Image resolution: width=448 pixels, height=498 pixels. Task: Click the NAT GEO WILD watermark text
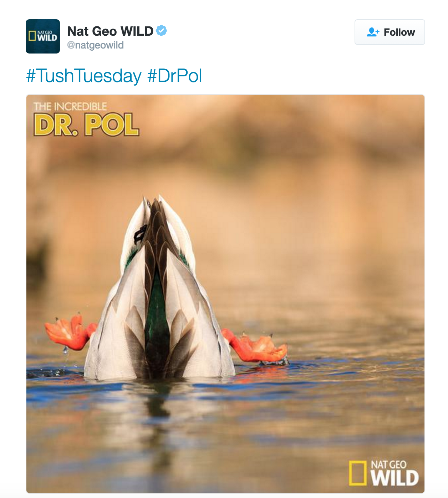pyautogui.click(x=394, y=473)
